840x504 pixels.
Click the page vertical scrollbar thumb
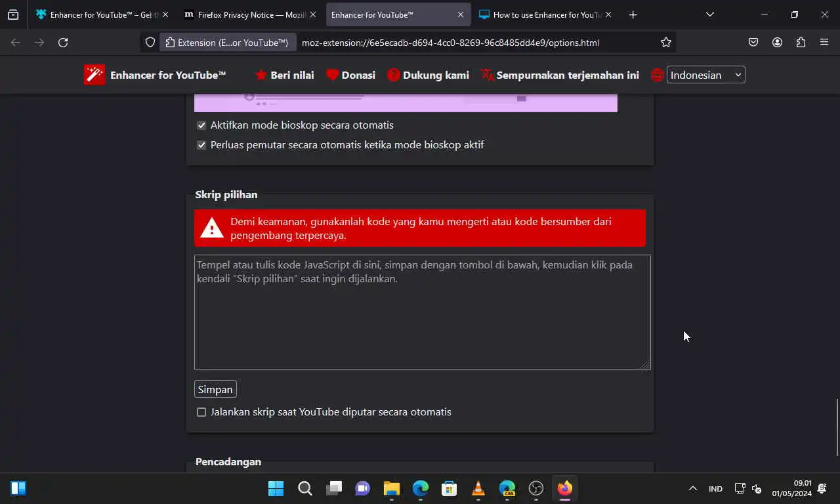coord(837,427)
